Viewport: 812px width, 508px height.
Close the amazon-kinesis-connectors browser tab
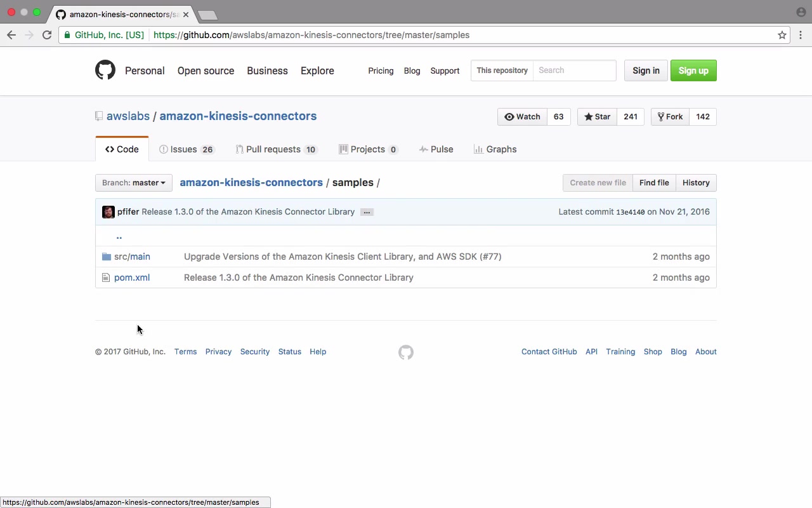(186, 14)
